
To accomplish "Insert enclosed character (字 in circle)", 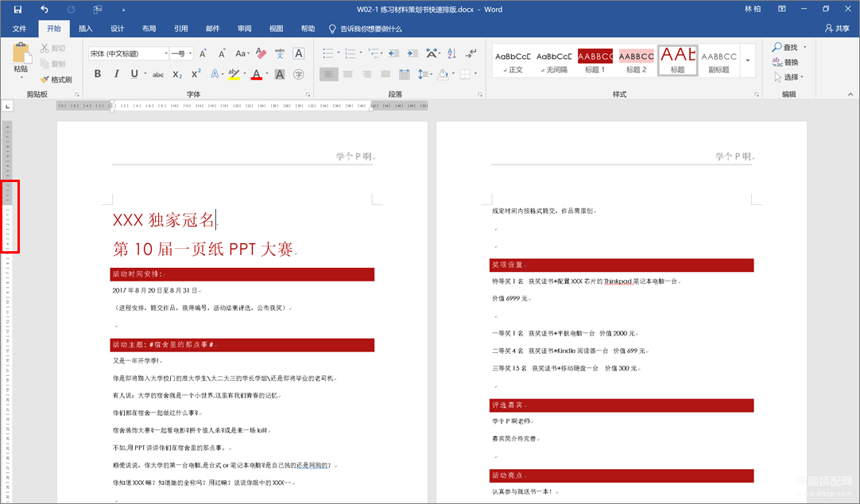I will [298, 74].
